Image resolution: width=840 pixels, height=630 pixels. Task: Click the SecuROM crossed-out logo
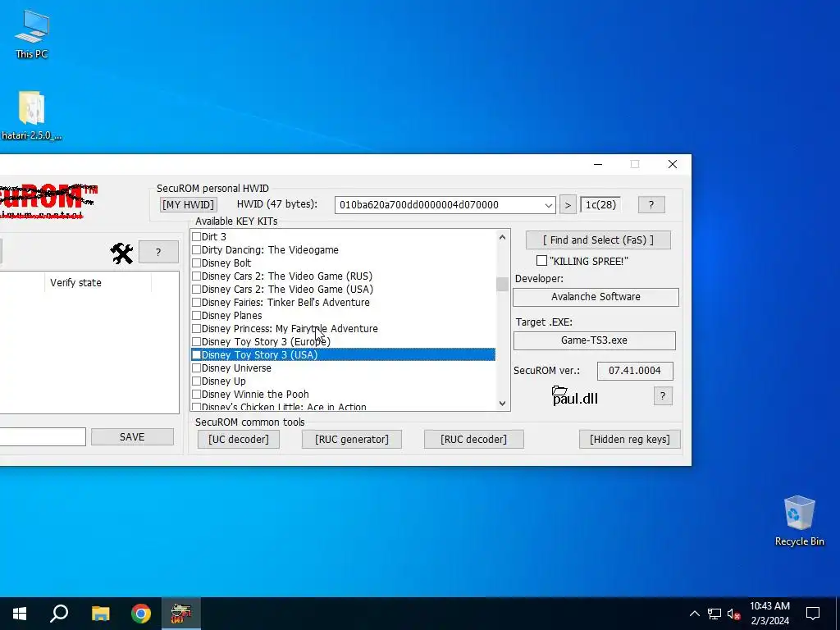tap(48, 201)
